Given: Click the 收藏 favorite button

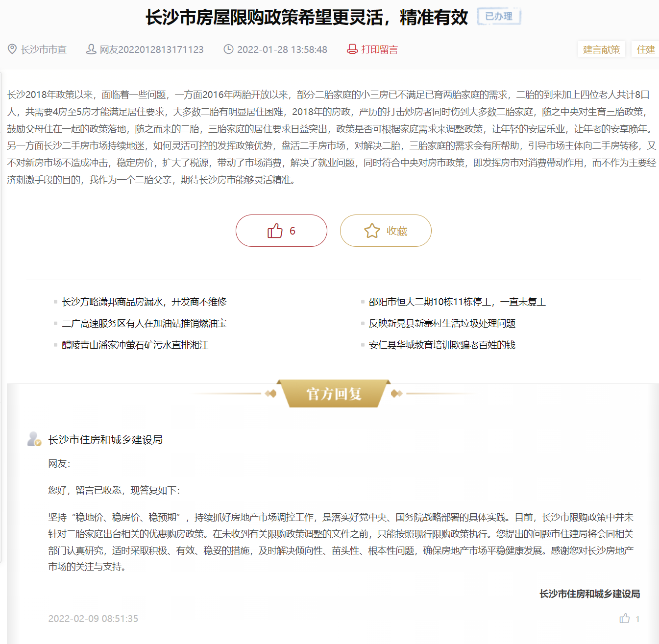Looking at the screenshot, I should click(386, 231).
